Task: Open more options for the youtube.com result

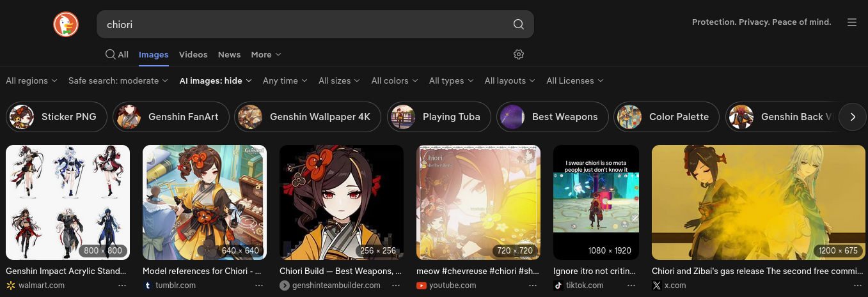Action: pyautogui.click(x=533, y=286)
